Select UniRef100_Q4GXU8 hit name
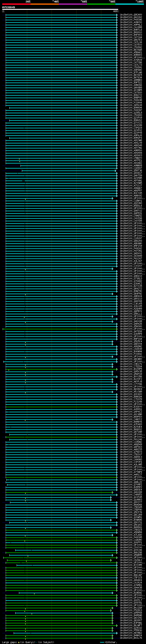 [131, 321]
